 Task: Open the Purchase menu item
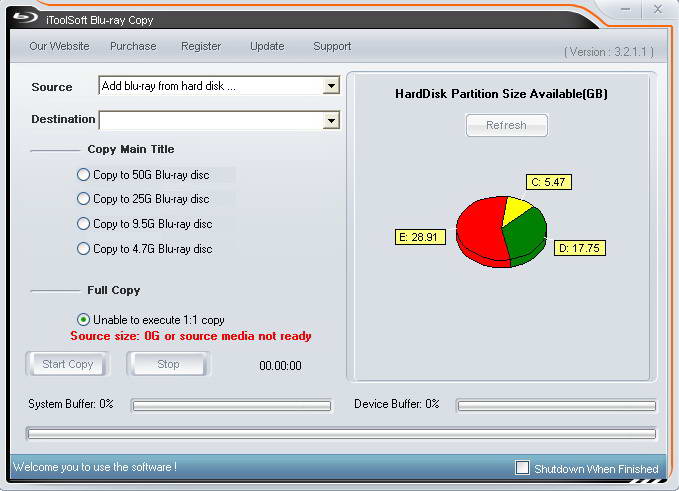coord(133,46)
